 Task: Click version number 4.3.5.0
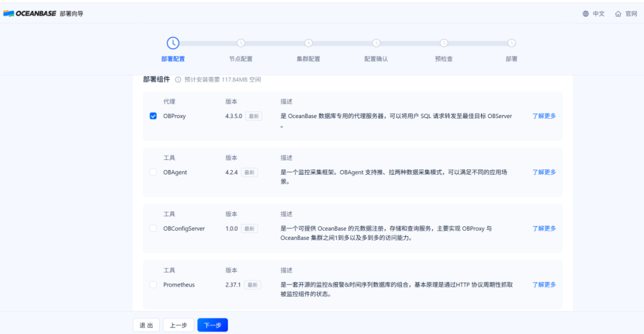click(x=234, y=116)
